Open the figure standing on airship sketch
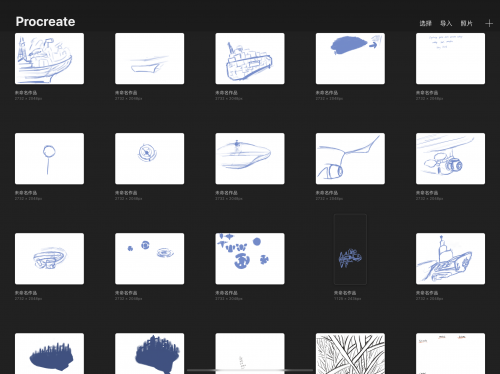This screenshot has width=500, height=374. pos(250,159)
